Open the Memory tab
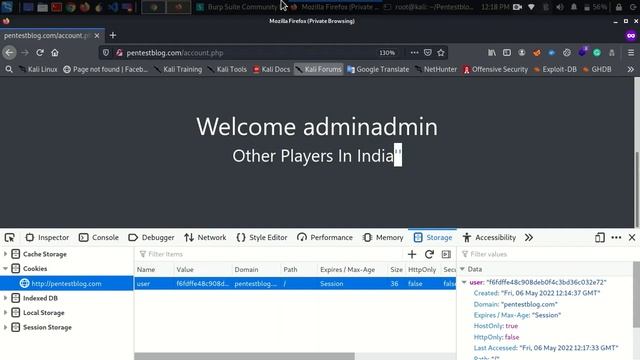 click(383, 238)
